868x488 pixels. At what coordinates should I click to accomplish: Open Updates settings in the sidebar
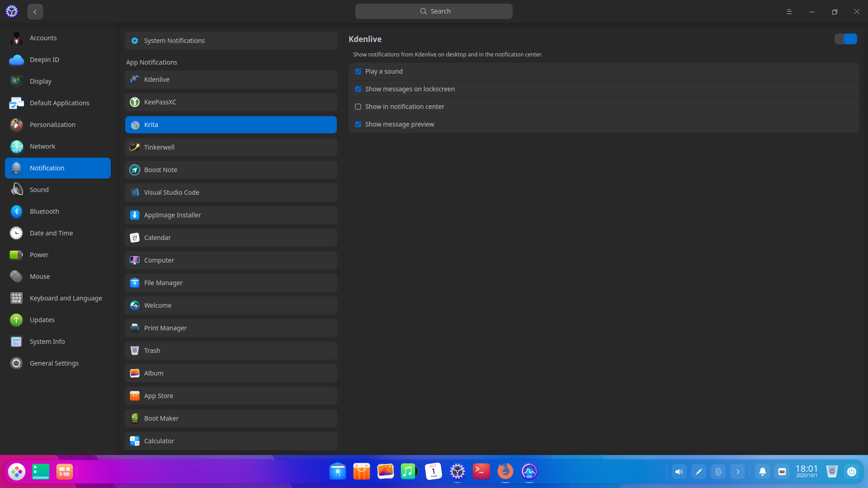coord(43,319)
